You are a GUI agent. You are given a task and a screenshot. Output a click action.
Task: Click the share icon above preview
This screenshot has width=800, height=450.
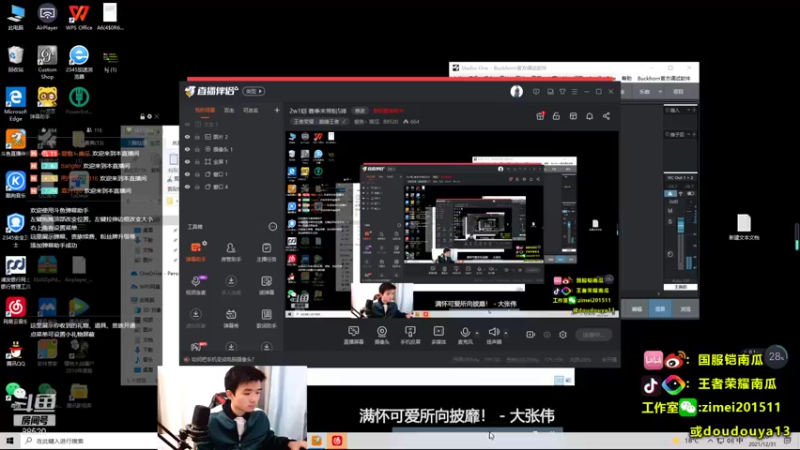606,116
